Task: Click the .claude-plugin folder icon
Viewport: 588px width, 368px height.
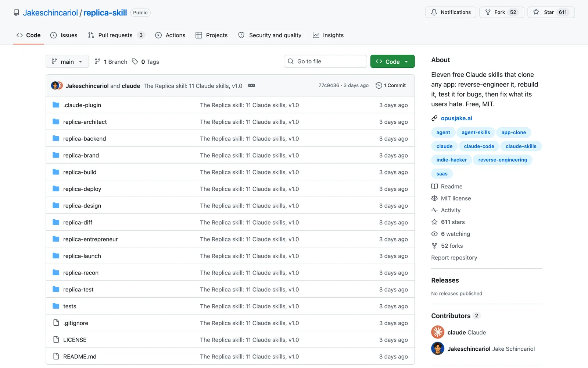Action: (56, 105)
